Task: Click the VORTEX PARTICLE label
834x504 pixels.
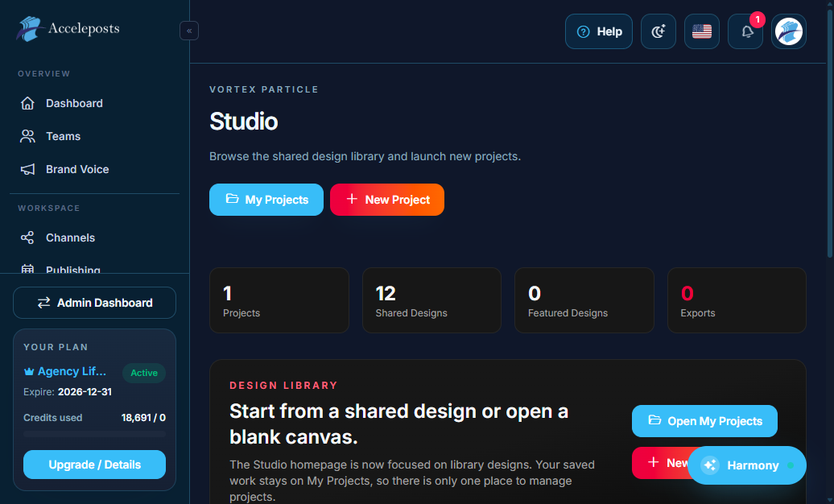Action: tap(264, 89)
